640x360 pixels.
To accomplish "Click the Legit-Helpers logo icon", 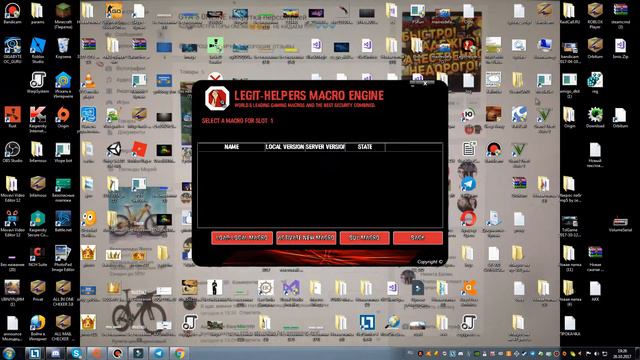I will pos(217,98).
